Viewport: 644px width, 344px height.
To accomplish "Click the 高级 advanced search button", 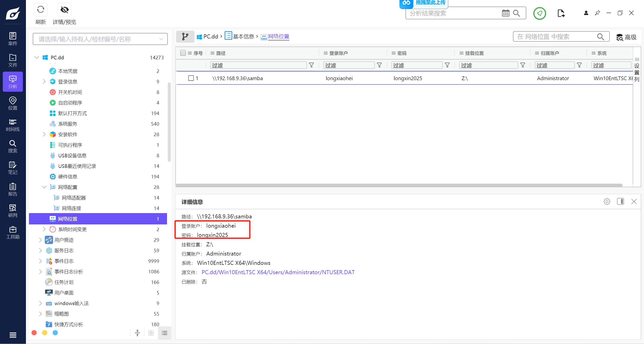I will click(x=626, y=37).
